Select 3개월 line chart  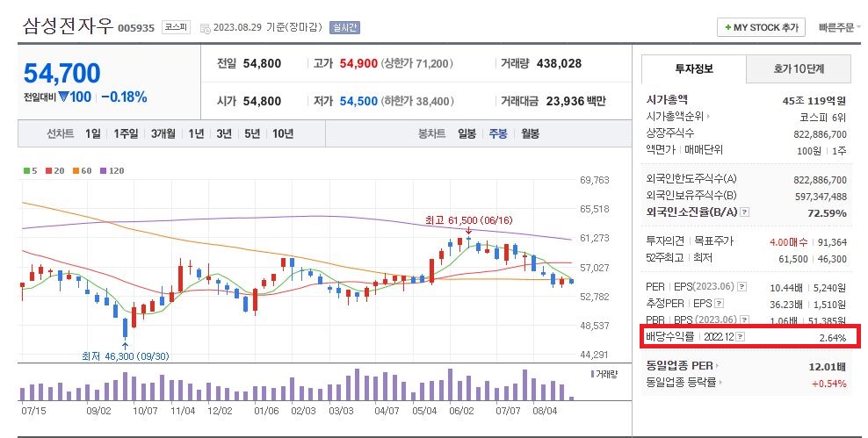coord(163,133)
